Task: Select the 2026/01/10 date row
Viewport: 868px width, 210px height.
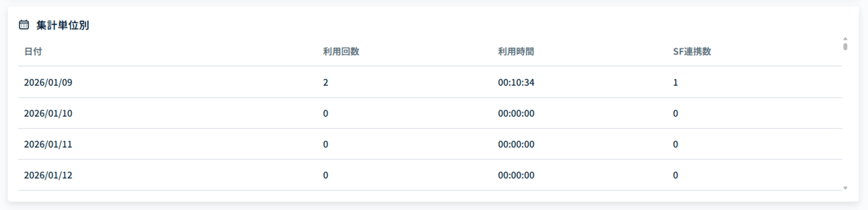Action: pyautogui.click(x=48, y=113)
